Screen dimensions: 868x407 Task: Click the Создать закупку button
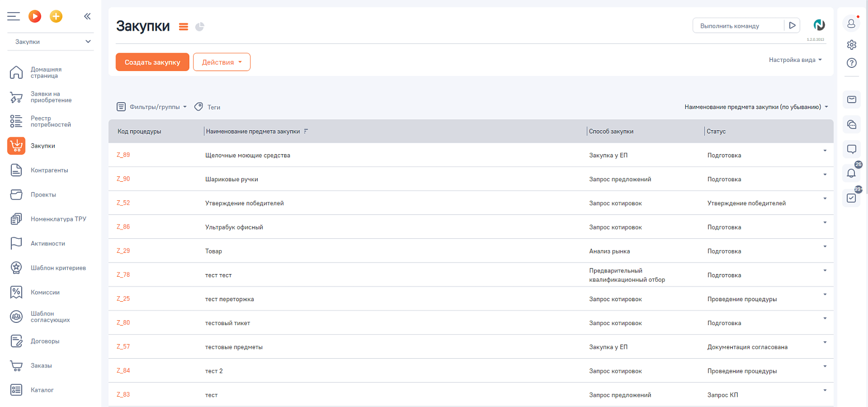(x=152, y=62)
